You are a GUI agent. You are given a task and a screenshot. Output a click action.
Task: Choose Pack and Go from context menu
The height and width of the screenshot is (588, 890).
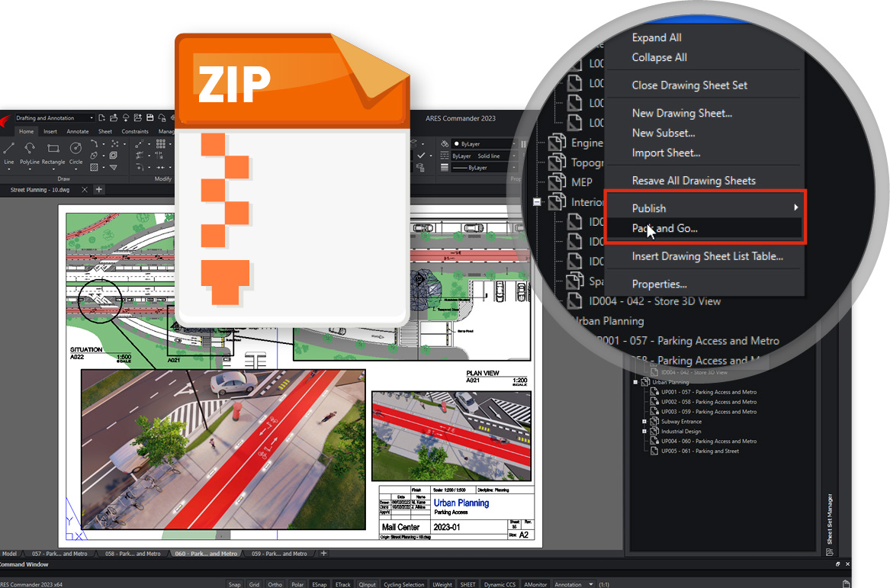point(704,228)
